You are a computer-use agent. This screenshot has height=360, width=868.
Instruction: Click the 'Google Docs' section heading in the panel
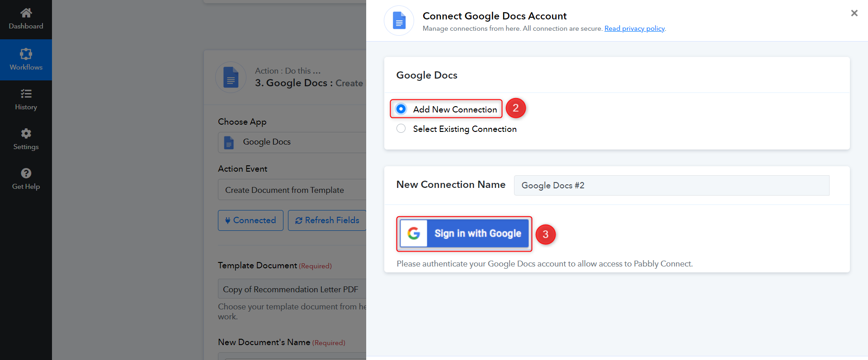427,75
